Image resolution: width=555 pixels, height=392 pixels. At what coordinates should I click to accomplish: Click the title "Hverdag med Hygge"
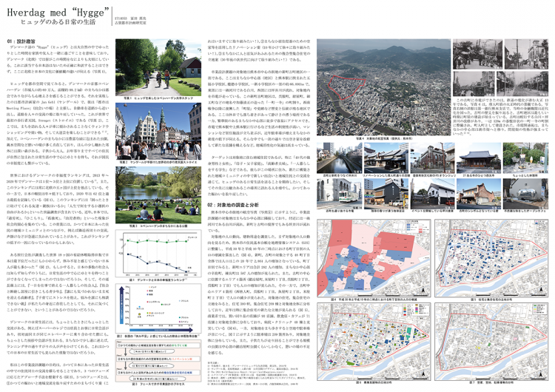point(58,13)
